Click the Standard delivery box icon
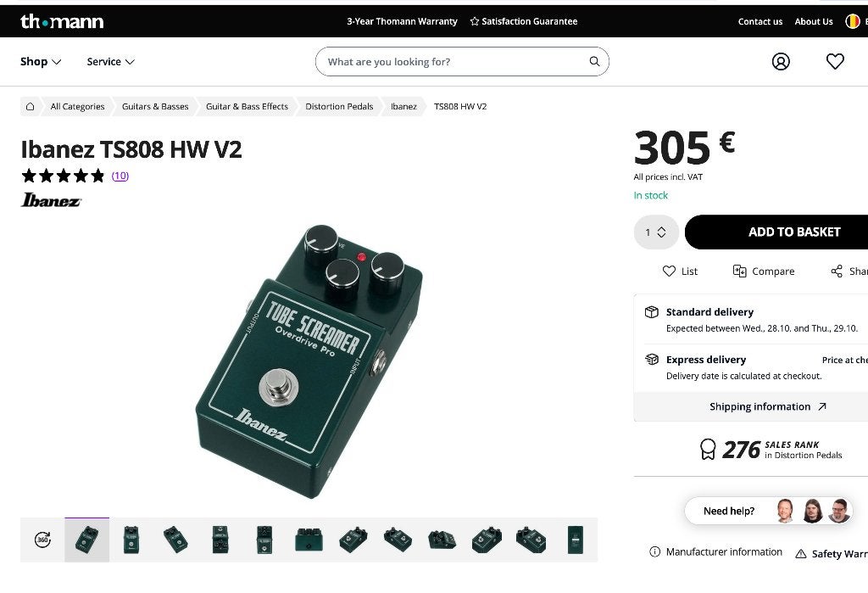Viewport: 868px width, 593px height. [x=652, y=312]
